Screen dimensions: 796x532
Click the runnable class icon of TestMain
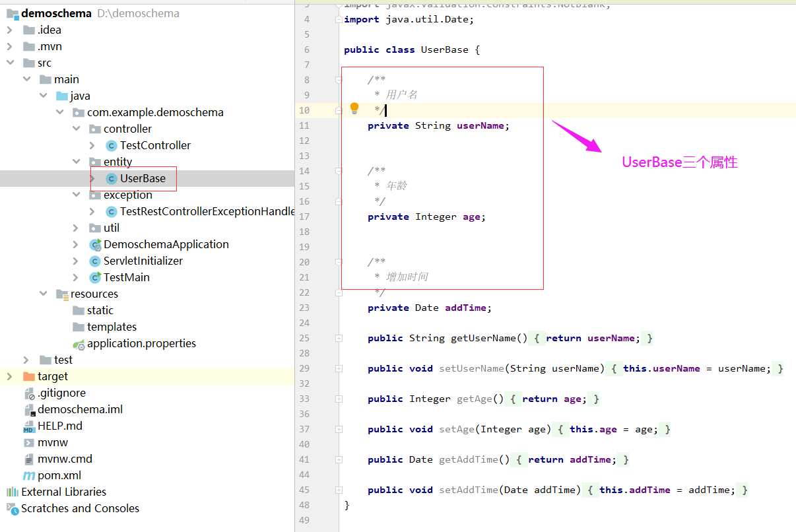click(x=95, y=277)
